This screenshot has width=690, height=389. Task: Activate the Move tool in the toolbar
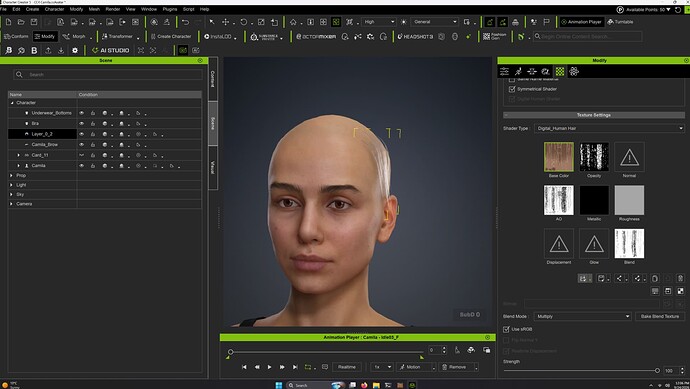(x=225, y=22)
